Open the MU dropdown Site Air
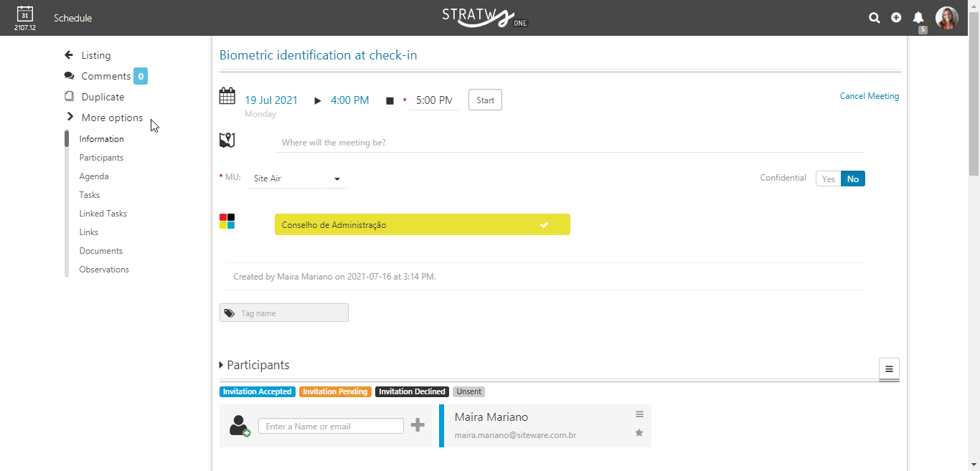The height and width of the screenshot is (471, 980). [x=296, y=179]
